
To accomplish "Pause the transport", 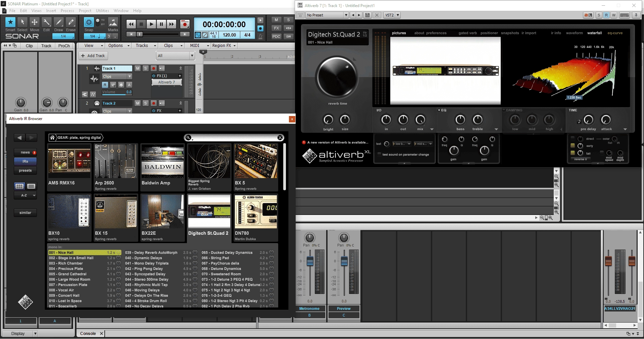I will tap(161, 24).
